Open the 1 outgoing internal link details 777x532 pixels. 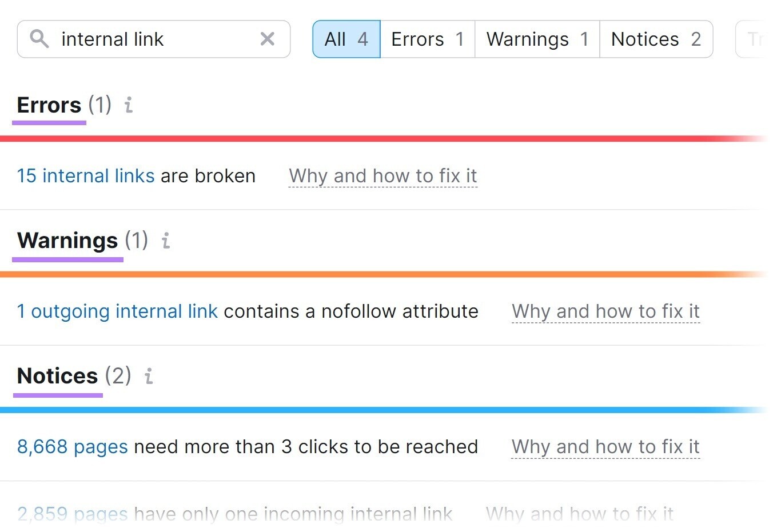point(117,311)
